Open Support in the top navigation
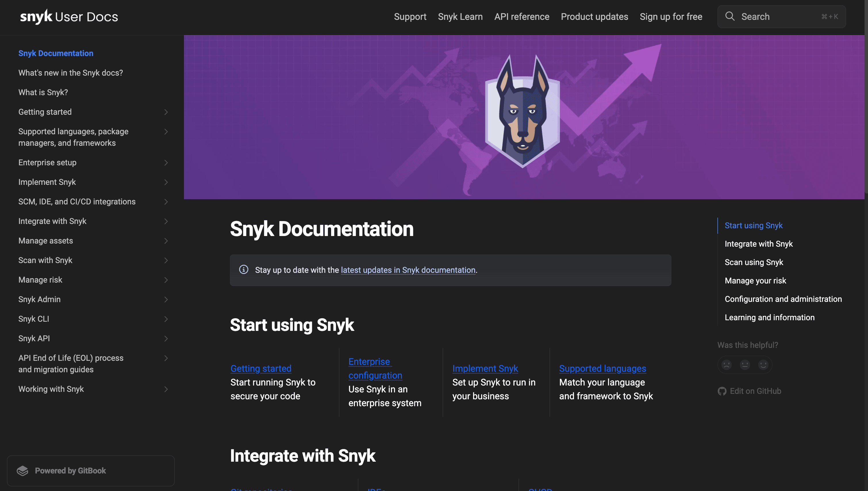Screen dimensions: 868x491 410,16
